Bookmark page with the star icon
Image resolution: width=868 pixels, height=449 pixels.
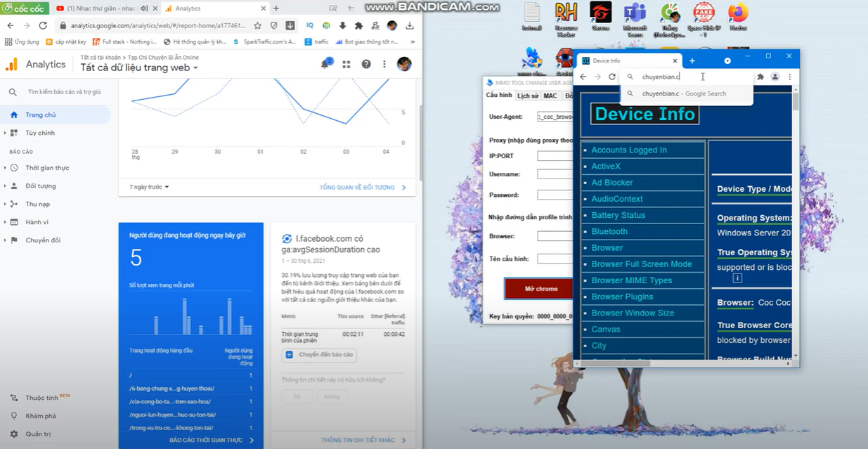[x=258, y=25]
